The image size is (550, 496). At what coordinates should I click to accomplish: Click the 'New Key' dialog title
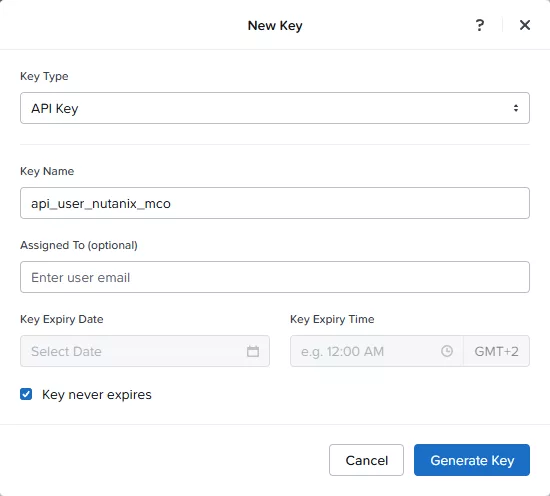(x=275, y=26)
